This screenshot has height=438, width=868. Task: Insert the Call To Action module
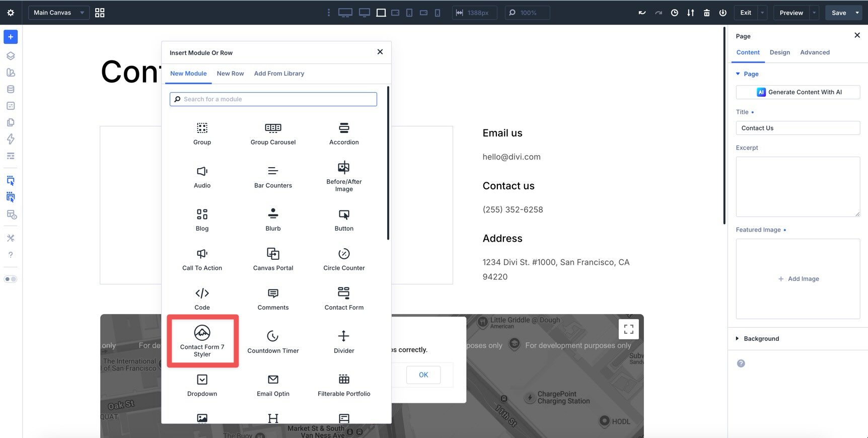click(202, 260)
